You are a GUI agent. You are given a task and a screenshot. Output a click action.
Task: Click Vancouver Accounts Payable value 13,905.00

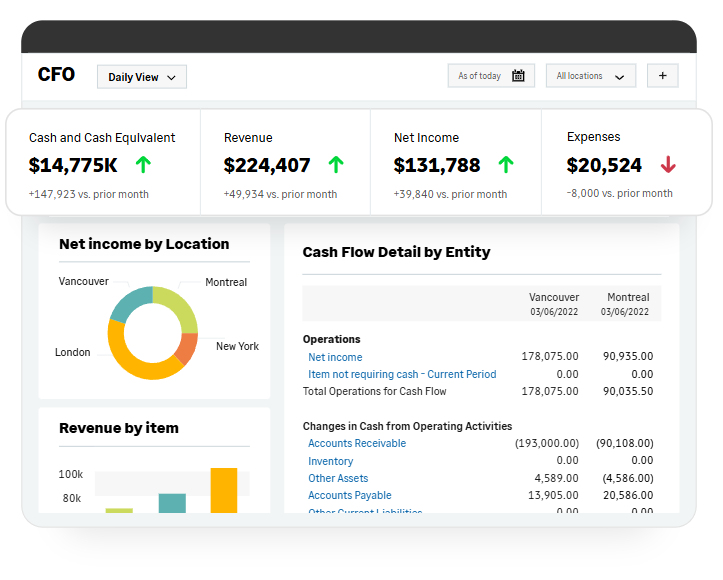click(x=553, y=495)
